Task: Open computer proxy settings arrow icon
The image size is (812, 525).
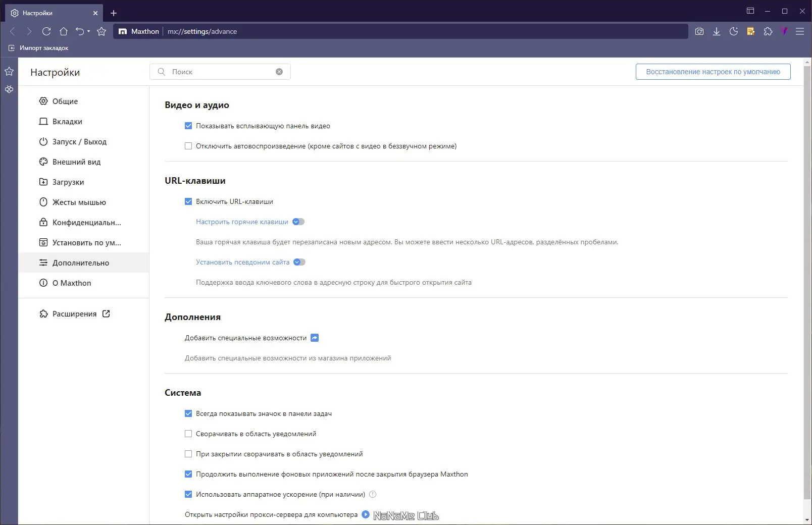Action: 366,514
